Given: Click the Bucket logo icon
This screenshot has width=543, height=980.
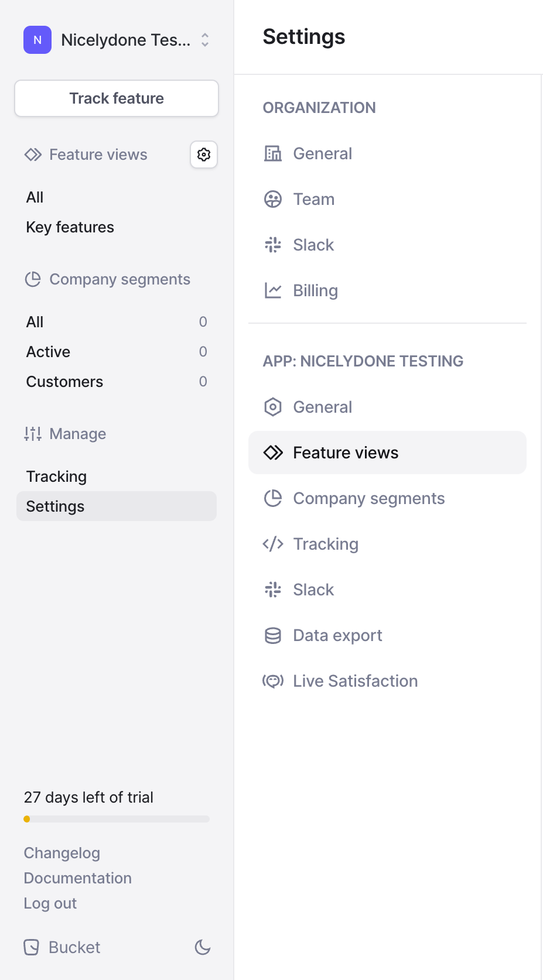Looking at the screenshot, I should [x=32, y=947].
